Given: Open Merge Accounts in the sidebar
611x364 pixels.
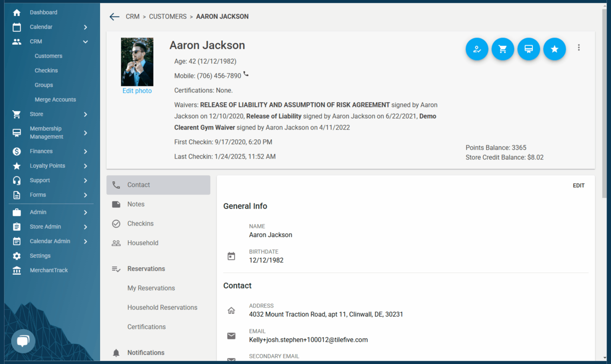Looking at the screenshot, I should tap(55, 100).
